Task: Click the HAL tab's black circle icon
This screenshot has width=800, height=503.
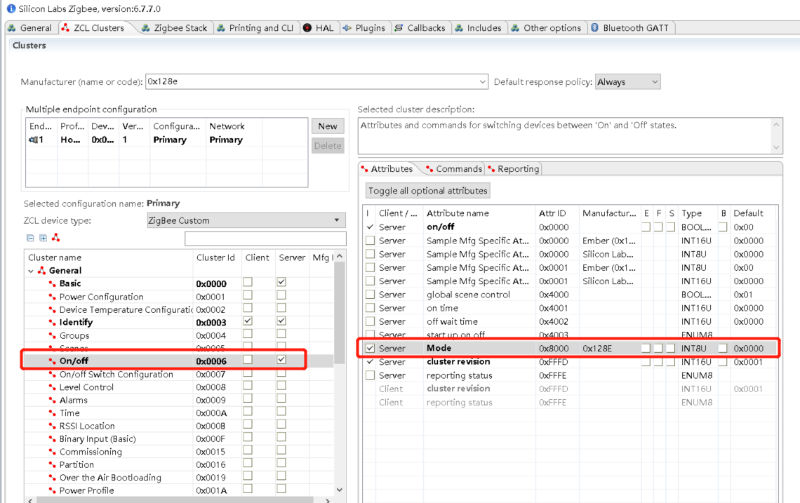Action: 307,28
